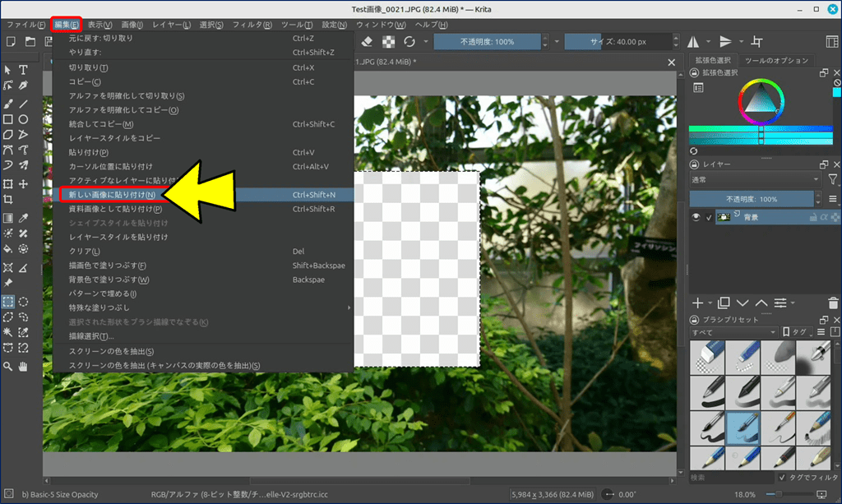
Task: Hide the 背景 layer using eye icon
Action: [696, 217]
